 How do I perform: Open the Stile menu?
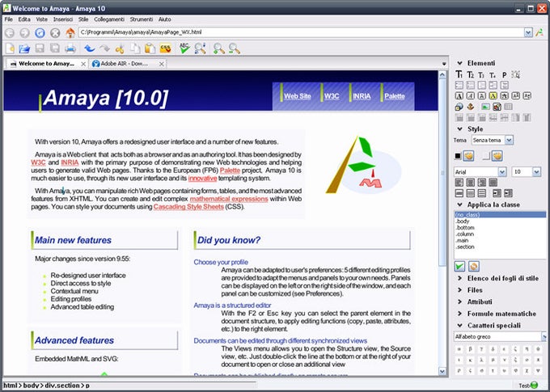pos(83,19)
